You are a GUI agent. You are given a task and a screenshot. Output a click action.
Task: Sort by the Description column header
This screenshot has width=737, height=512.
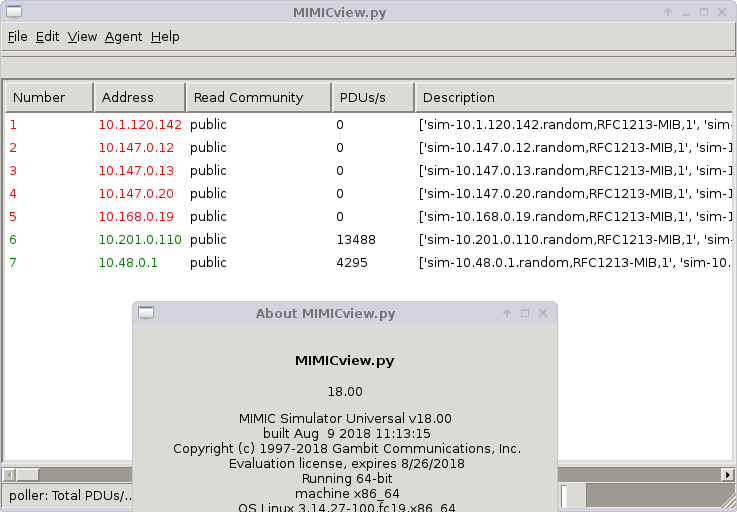[573, 97]
